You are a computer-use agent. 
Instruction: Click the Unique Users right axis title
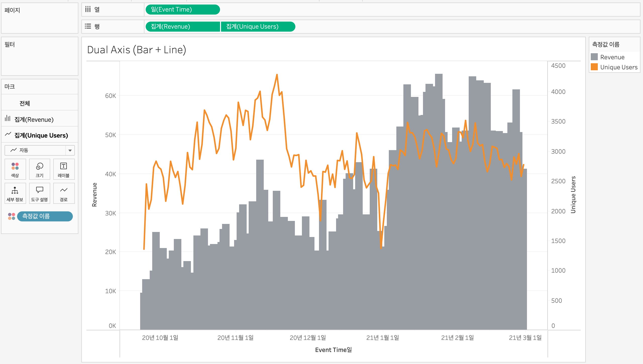click(x=573, y=195)
